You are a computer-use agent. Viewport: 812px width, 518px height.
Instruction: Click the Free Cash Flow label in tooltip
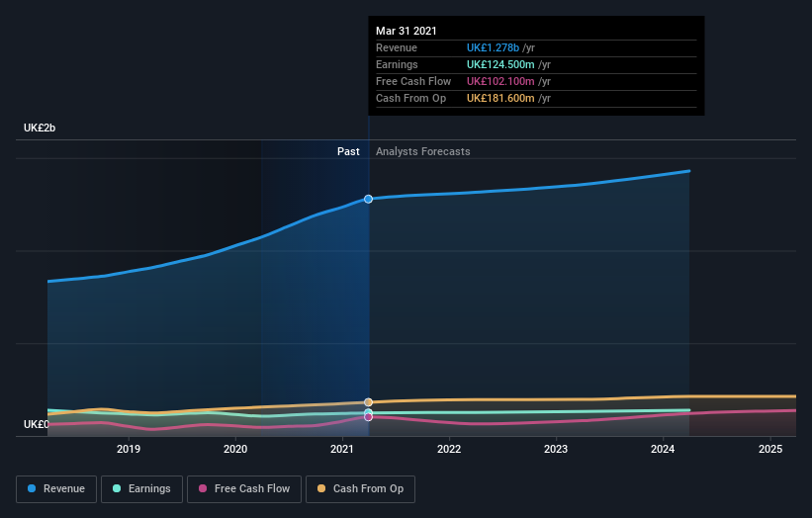coord(413,81)
